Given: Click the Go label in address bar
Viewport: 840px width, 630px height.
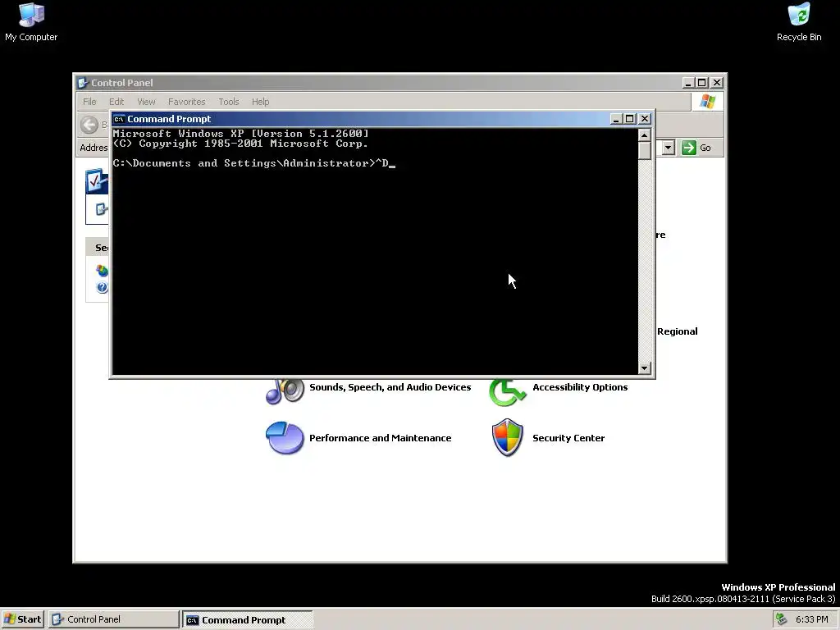Looking at the screenshot, I should click(x=705, y=148).
